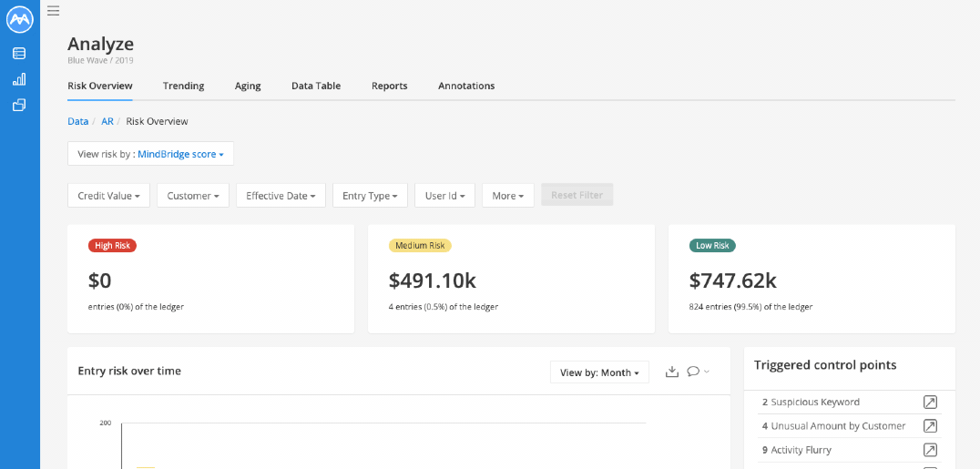The image size is (980, 469).
Task: Click the Blue Wave / 2019 subtitle
Action: coord(100,61)
